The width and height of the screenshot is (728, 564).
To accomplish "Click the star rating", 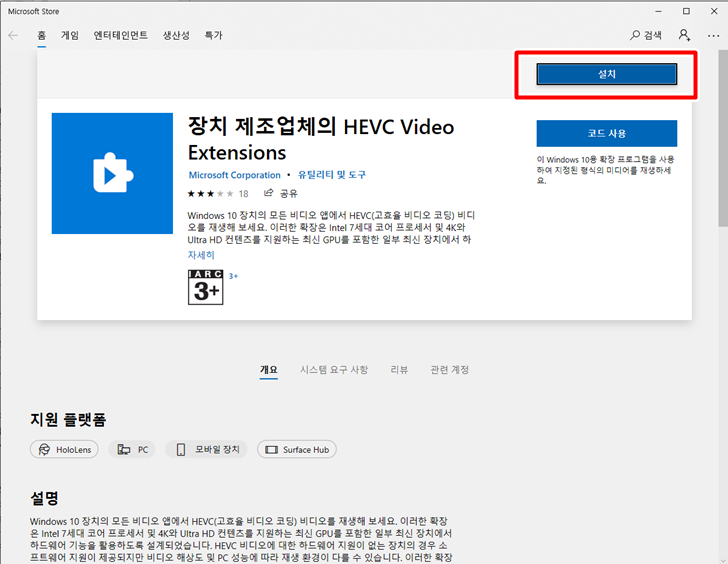I will pos(210,194).
